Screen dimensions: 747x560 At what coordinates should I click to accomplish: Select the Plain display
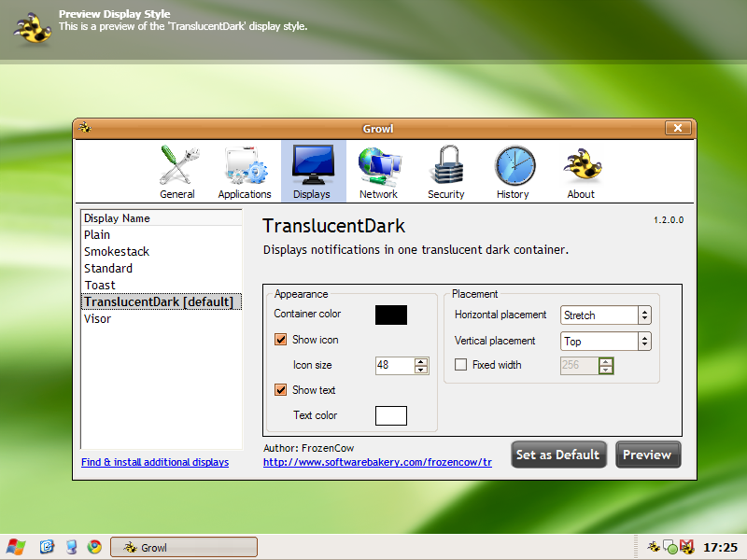pos(161,235)
